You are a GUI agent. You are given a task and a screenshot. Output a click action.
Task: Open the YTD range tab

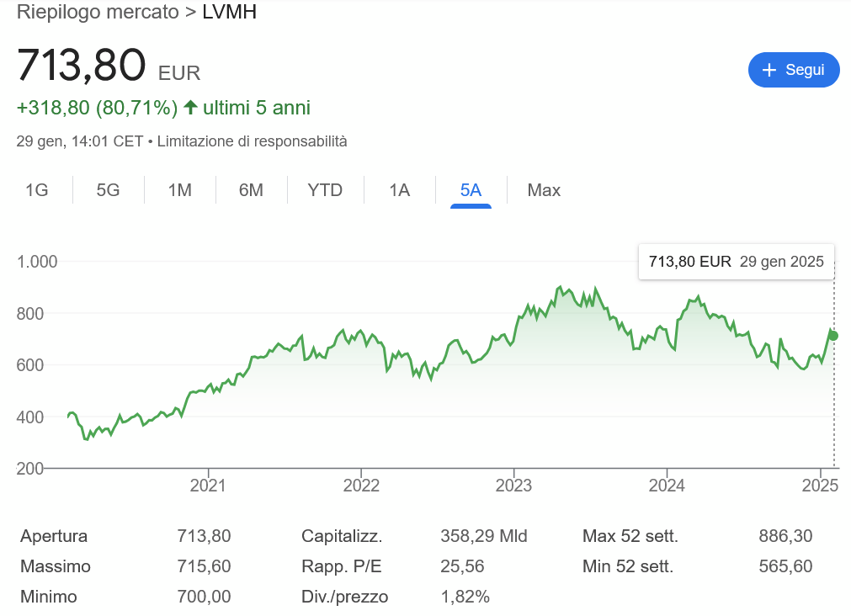point(325,190)
